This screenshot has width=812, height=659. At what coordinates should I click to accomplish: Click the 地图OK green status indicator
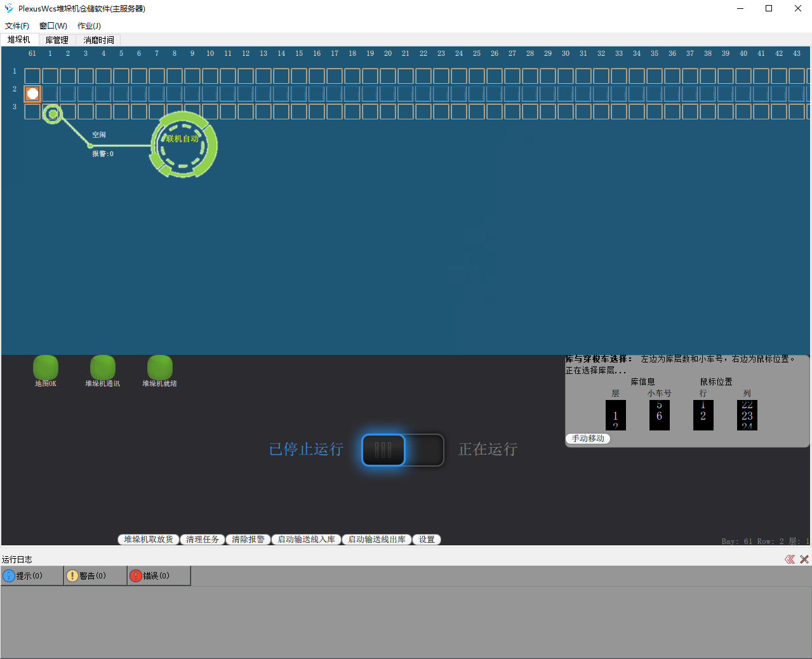coord(46,367)
